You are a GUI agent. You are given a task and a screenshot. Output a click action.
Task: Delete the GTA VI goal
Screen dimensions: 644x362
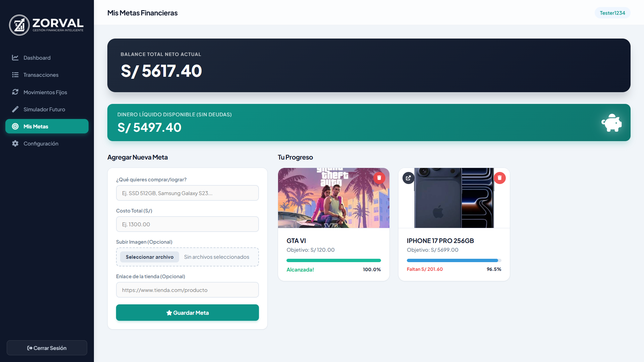(x=379, y=178)
